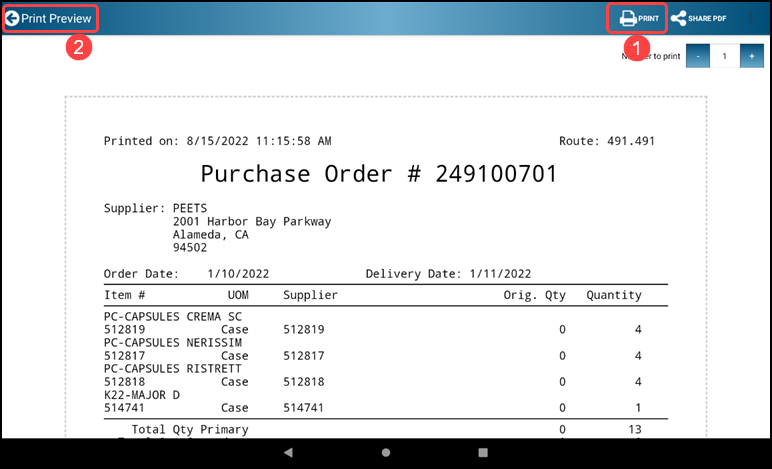Increase number to print with plus button

(752, 56)
